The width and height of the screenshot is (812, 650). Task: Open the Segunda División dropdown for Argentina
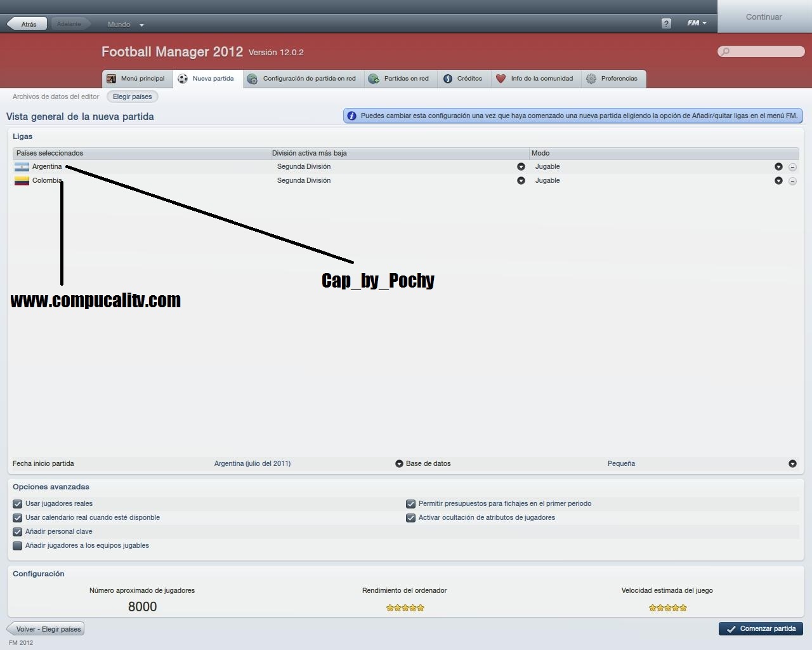[521, 166]
